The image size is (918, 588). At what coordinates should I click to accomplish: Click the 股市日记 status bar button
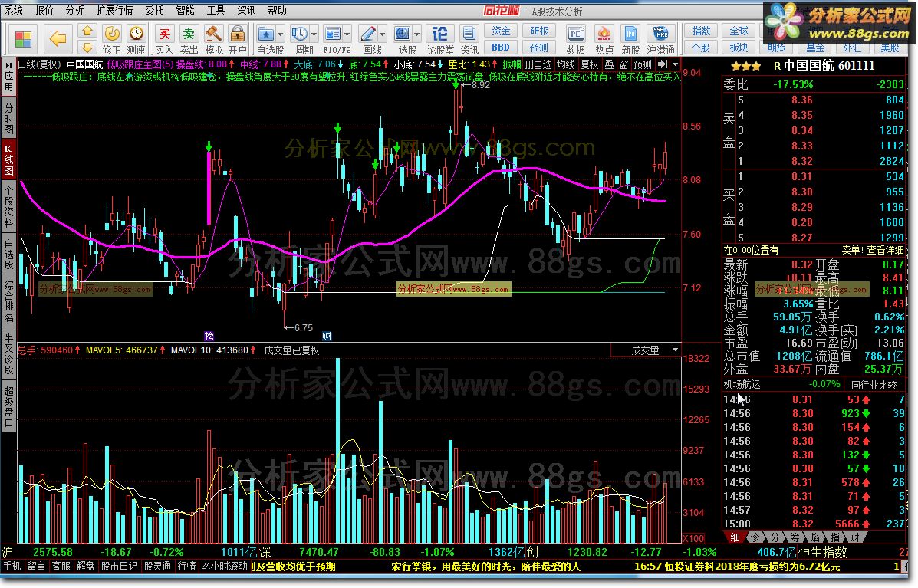(120, 566)
